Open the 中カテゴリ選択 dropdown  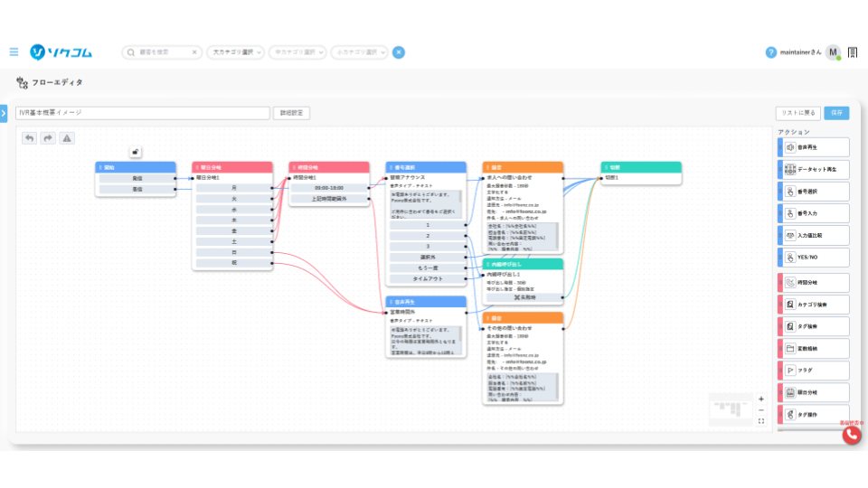tap(297, 52)
